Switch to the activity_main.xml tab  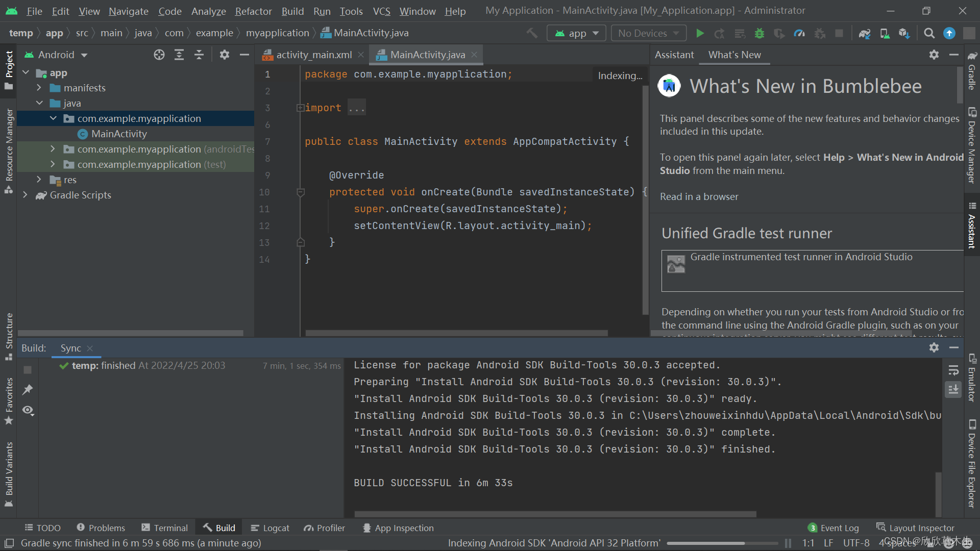click(x=313, y=55)
